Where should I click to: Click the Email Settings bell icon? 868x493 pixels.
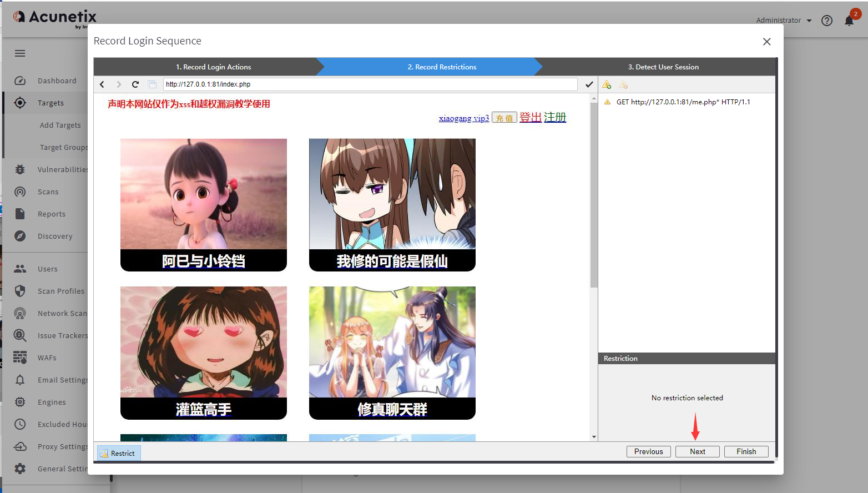pos(20,380)
